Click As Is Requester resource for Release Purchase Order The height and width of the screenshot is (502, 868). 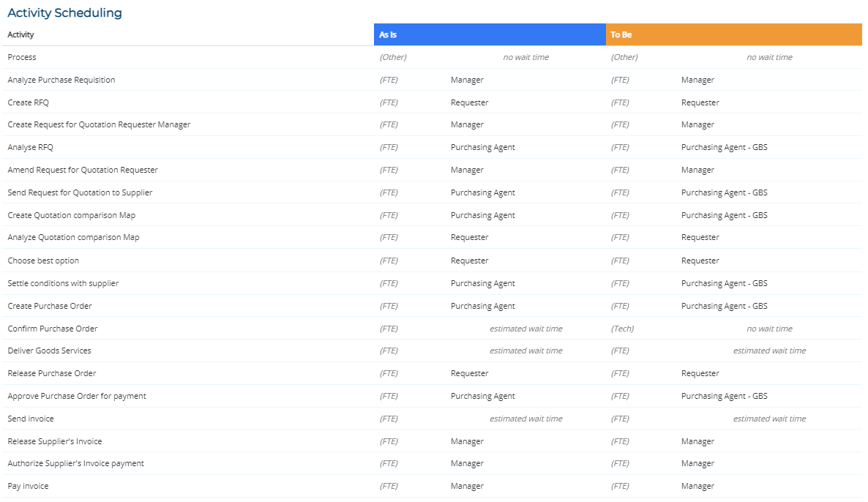pyautogui.click(x=469, y=373)
